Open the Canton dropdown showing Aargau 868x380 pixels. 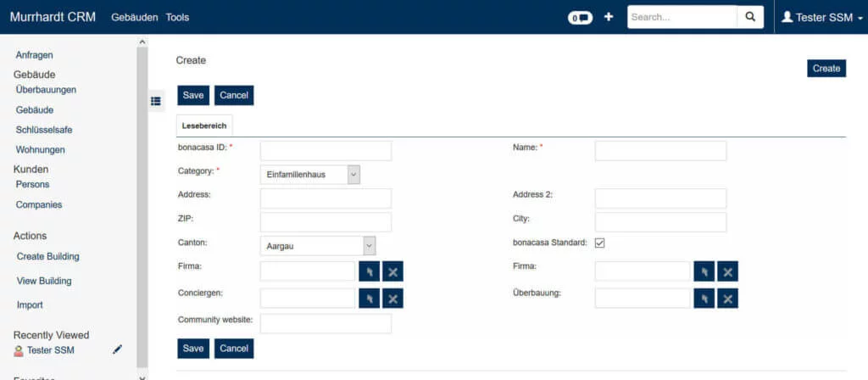pyautogui.click(x=317, y=245)
